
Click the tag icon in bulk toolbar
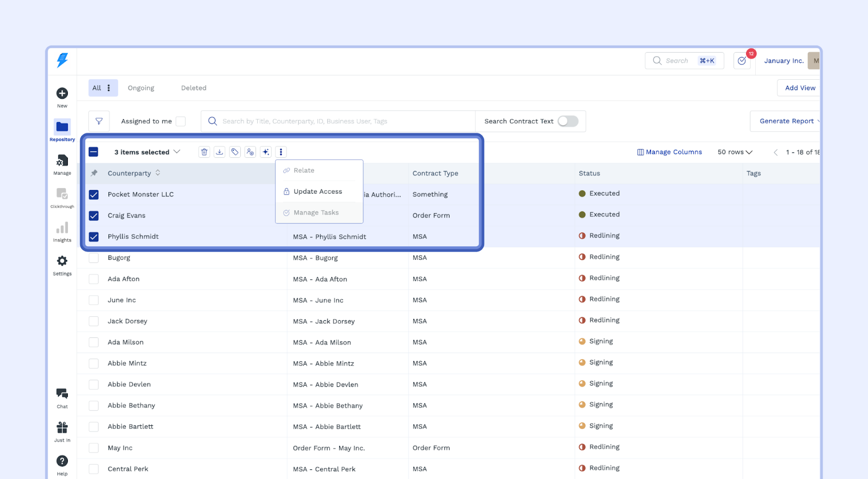click(235, 152)
